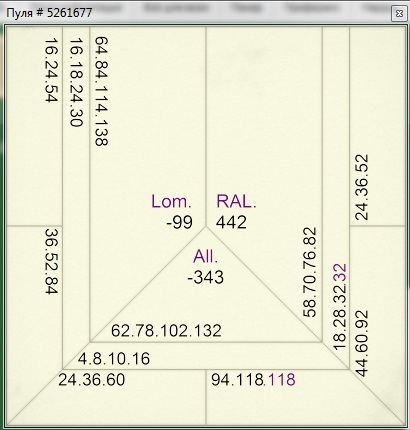Close the Пуля # 5261677 window
The width and height of the screenshot is (410, 430).
[399, 13]
